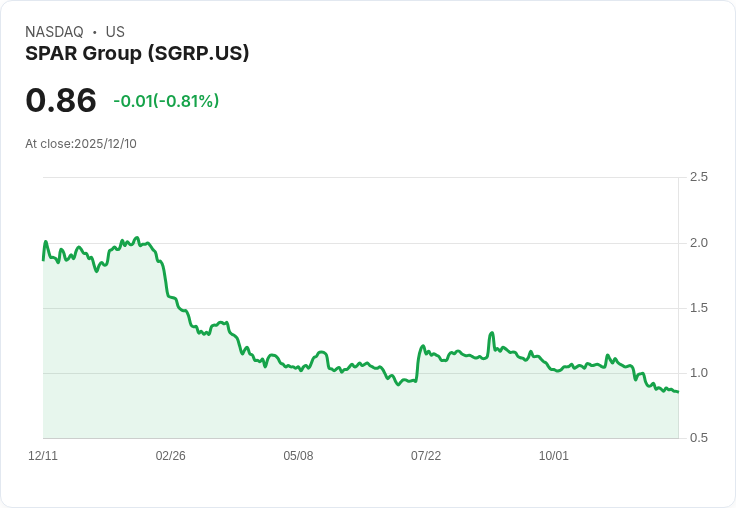Click the chart peak near 2.0 before 02/26

[x=137, y=238]
